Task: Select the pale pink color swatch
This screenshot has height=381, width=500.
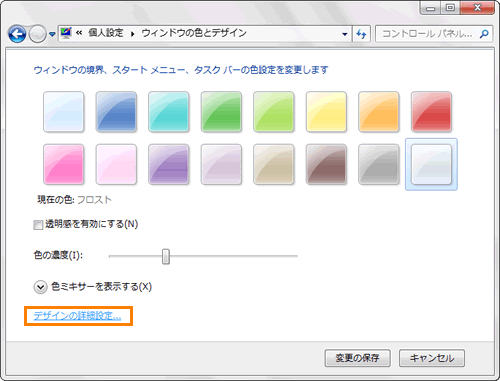Action: [116, 164]
